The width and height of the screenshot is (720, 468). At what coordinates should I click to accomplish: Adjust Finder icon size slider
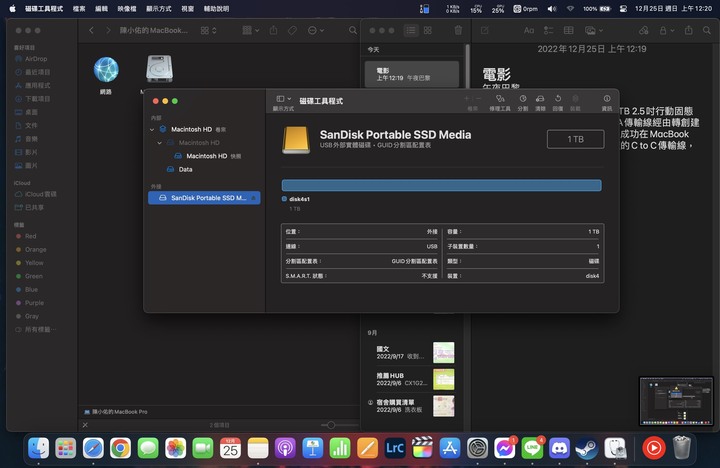point(331,425)
